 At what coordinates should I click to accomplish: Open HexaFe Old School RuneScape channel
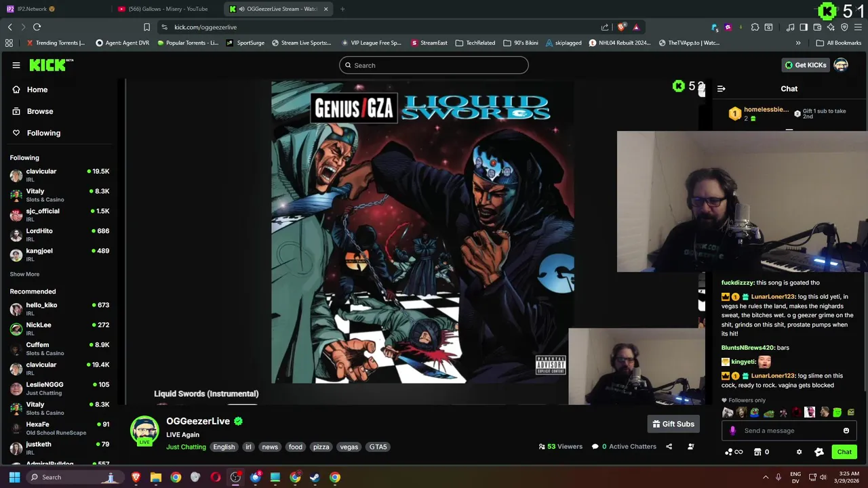(60, 428)
